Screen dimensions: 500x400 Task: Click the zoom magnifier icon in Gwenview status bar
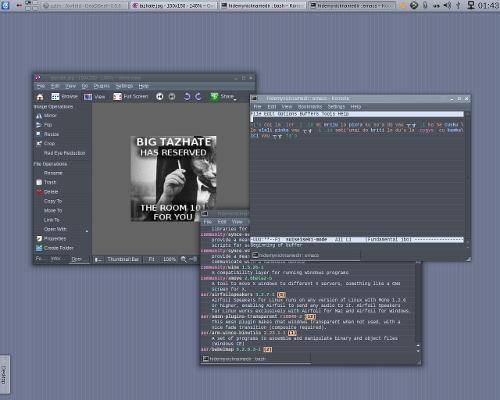(x=183, y=259)
